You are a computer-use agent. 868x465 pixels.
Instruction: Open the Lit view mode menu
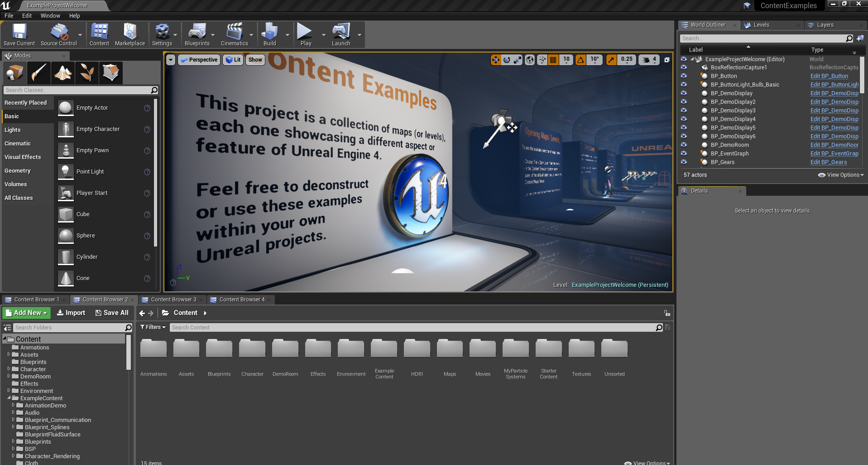(x=233, y=60)
